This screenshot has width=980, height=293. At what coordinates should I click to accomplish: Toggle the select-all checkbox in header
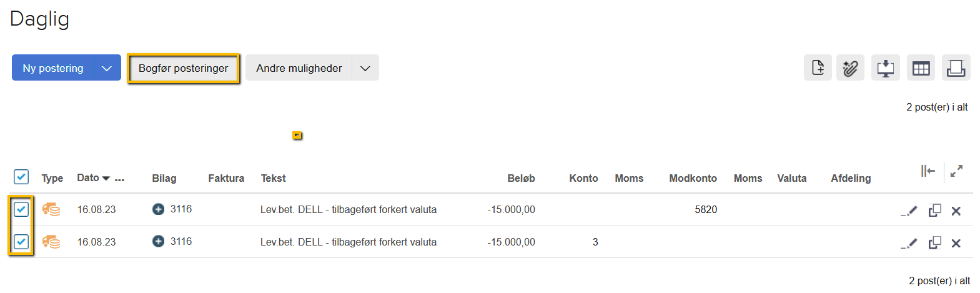pyautogui.click(x=21, y=177)
